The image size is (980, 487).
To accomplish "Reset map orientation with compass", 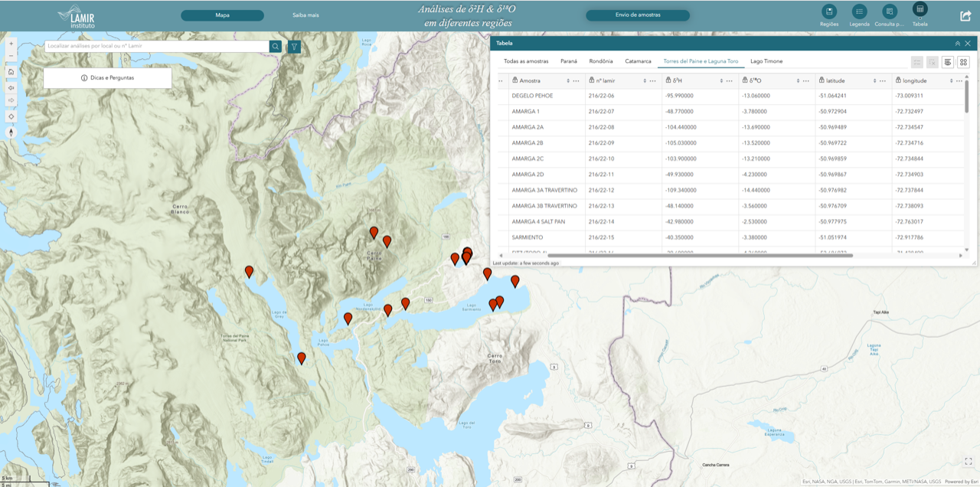I will [11, 132].
